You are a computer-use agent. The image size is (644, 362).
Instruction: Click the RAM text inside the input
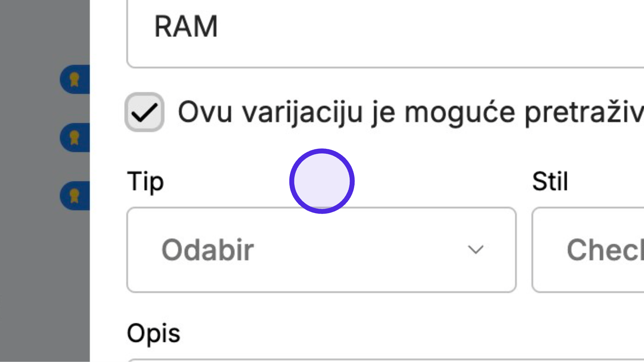point(186,26)
